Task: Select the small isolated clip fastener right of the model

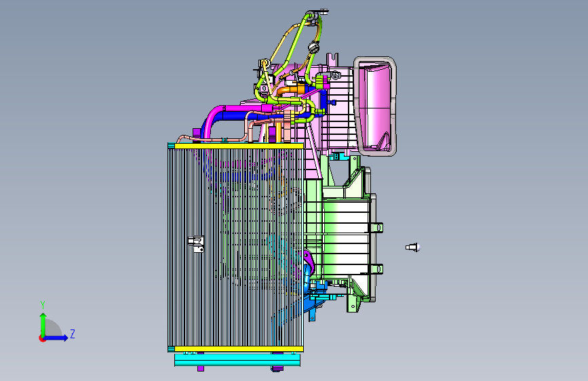Action: coord(413,247)
